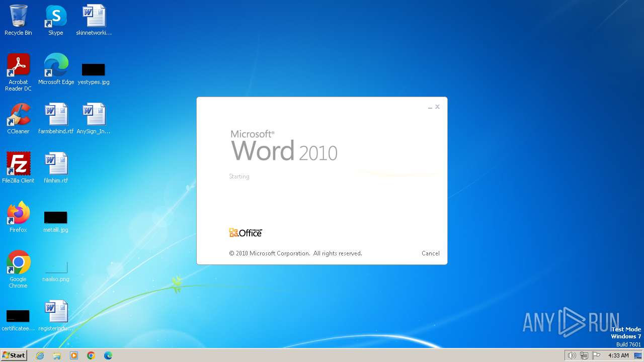This screenshot has height=362, width=644.
Task: Click the 'Starting' status text
Action: [239, 176]
